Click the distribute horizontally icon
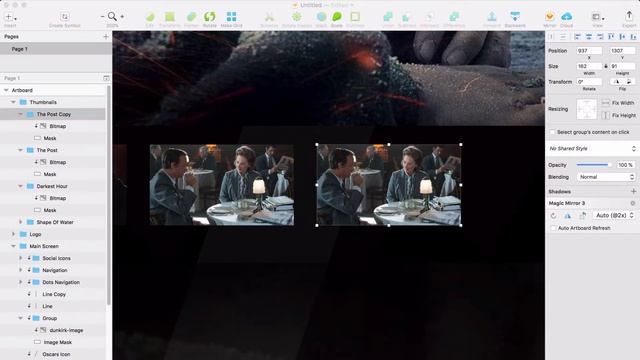This screenshot has height=360, width=640. coord(551,37)
